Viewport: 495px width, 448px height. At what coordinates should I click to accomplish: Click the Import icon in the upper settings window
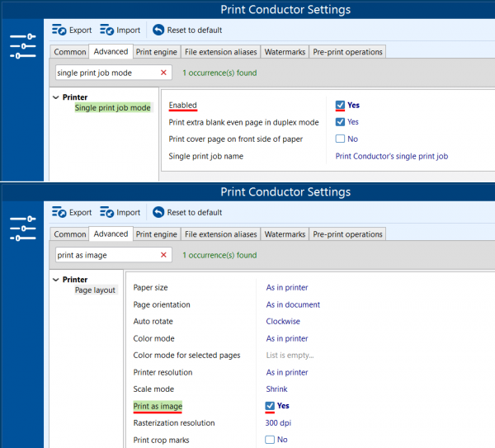point(106,30)
